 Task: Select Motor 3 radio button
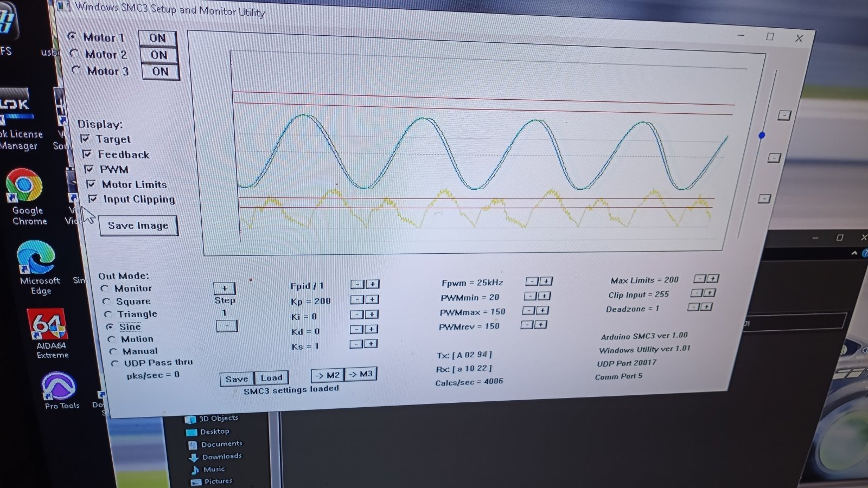pyautogui.click(x=75, y=70)
